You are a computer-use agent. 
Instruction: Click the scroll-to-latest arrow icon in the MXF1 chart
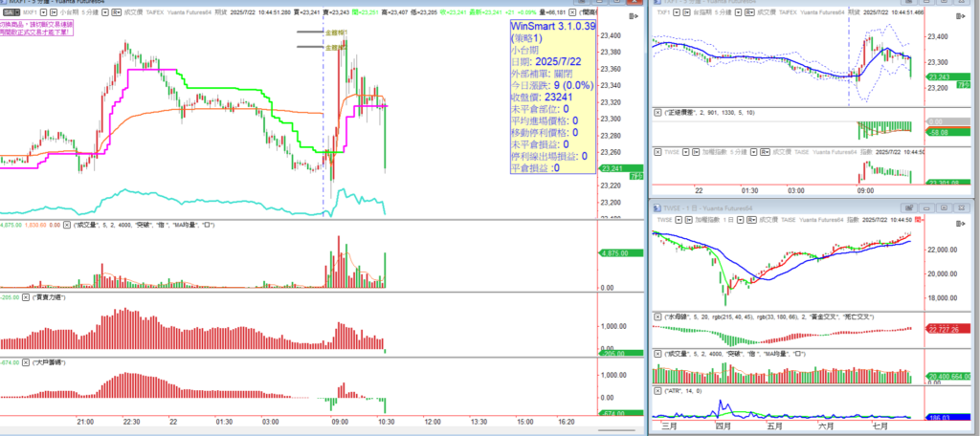point(635,17)
